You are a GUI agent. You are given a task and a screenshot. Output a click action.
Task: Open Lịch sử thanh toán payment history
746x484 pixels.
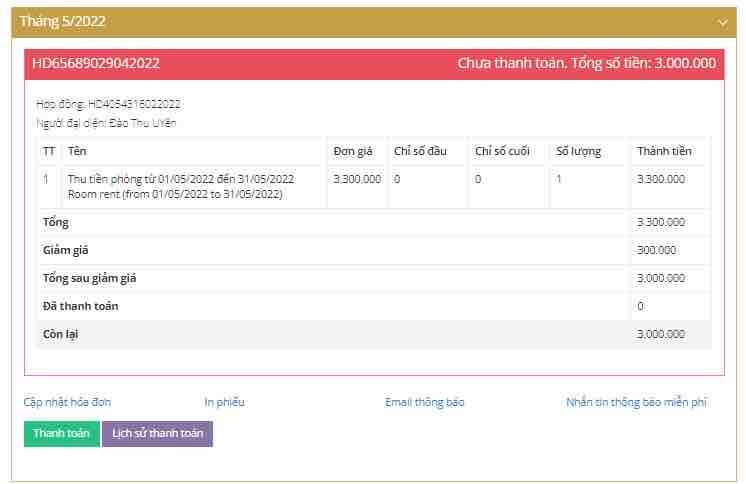click(x=157, y=434)
